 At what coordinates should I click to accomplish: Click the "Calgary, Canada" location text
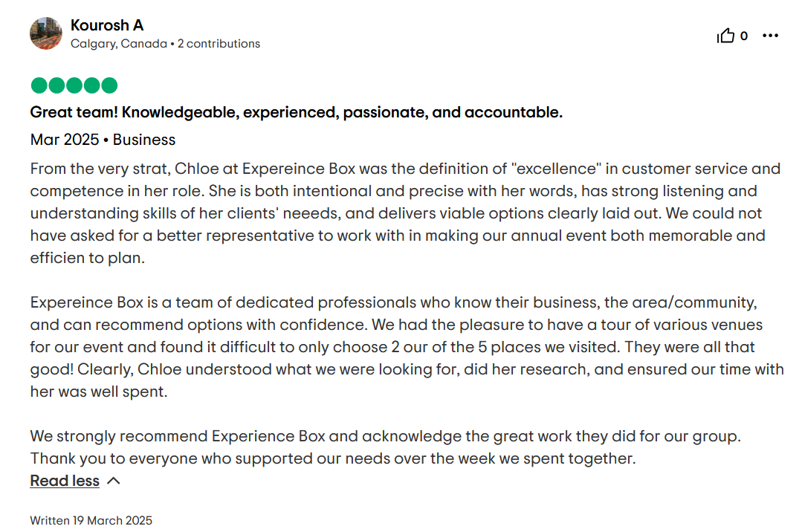click(x=119, y=44)
